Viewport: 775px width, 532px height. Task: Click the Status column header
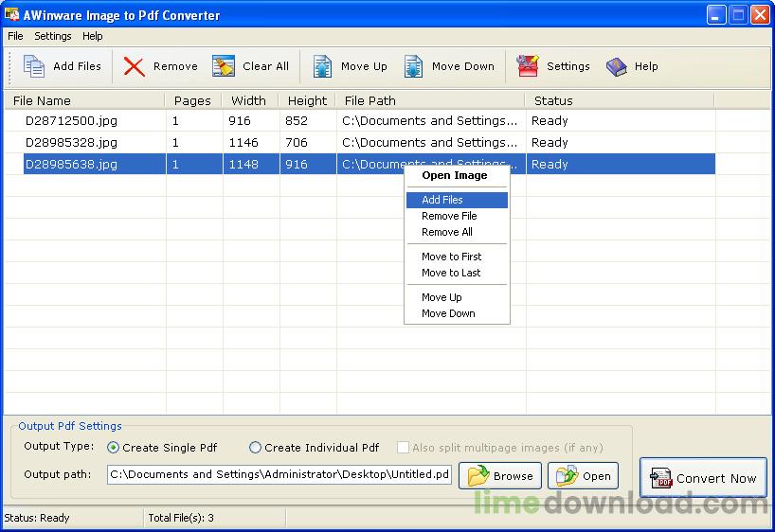click(620, 100)
